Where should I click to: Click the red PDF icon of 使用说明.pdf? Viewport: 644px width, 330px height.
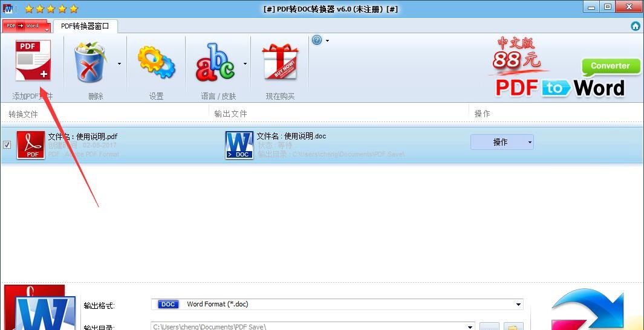click(x=31, y=145)
